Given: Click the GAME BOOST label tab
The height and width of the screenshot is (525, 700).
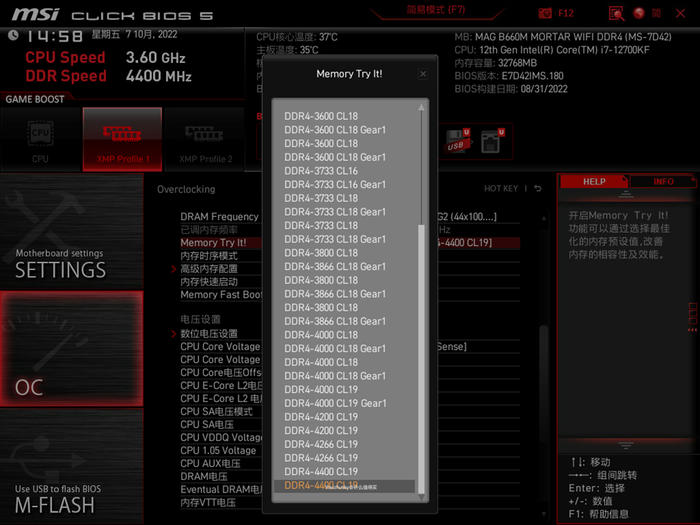Looking at the screenshot, I should tap(35, 99).
